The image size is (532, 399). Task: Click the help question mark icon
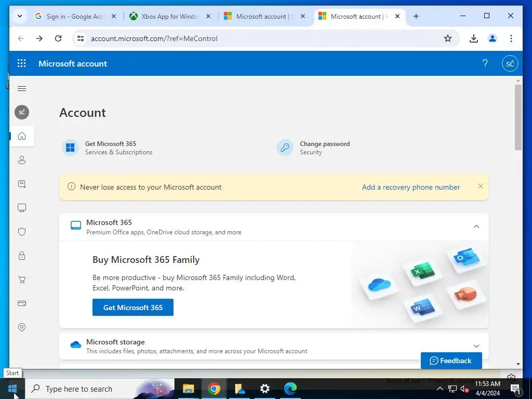coord(485,63)
